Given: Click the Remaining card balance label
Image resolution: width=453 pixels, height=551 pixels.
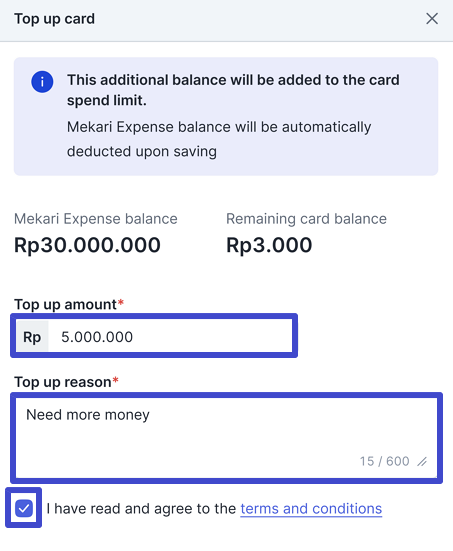Looking at the screenshot, I should (x=306, y=219).
